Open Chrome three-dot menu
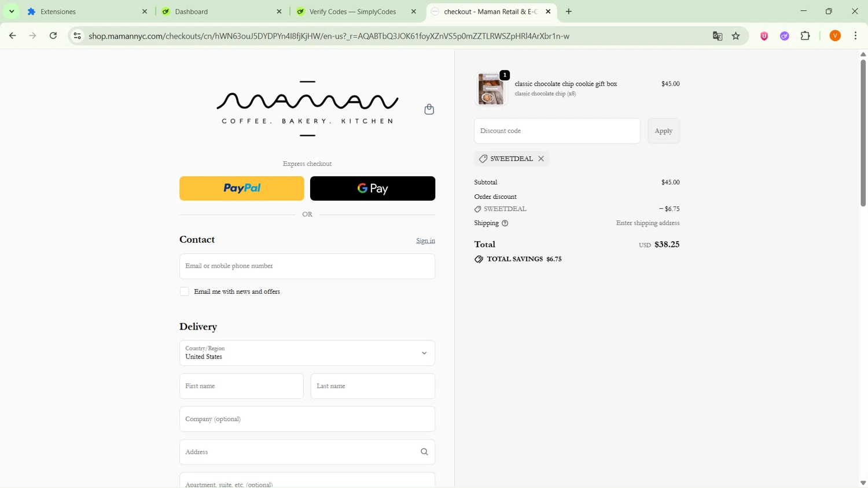 (x=856, y=36)
